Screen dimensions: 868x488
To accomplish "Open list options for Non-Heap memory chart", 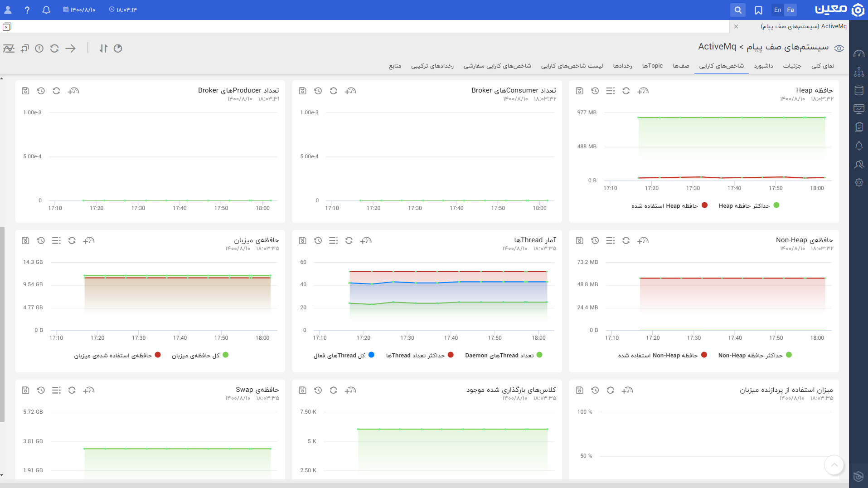I will [x=611, y=240].
